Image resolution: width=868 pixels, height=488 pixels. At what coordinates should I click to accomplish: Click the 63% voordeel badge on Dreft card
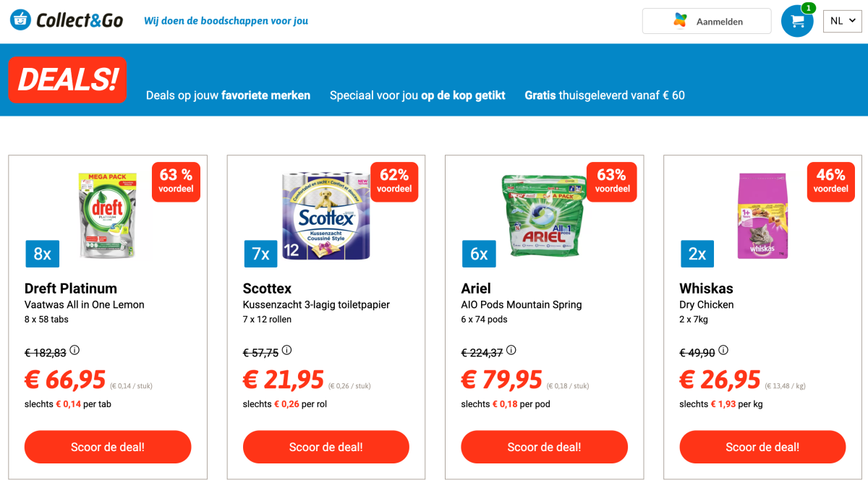pyautogui.click(x=175, y=181)
